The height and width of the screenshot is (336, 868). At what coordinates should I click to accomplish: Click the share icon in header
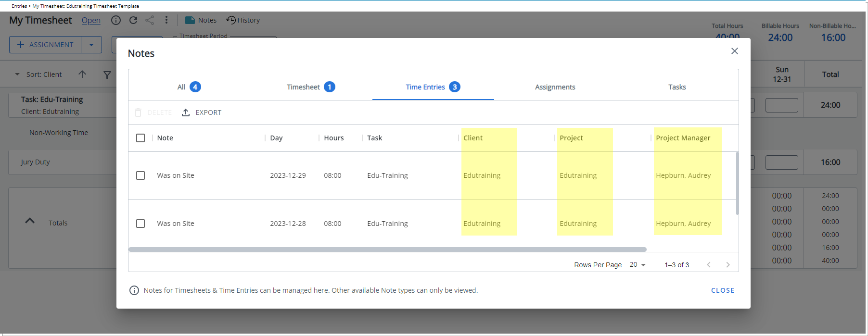150,20
